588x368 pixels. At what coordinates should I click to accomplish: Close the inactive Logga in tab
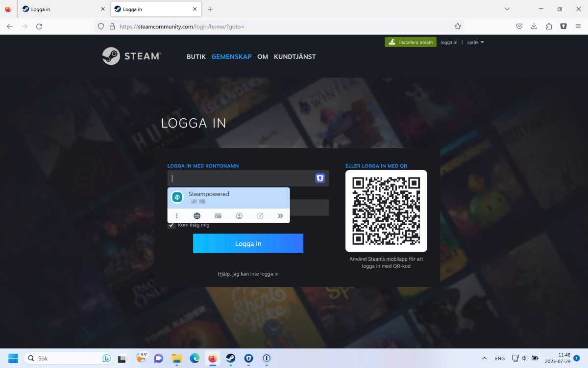[x=102, y=9]
